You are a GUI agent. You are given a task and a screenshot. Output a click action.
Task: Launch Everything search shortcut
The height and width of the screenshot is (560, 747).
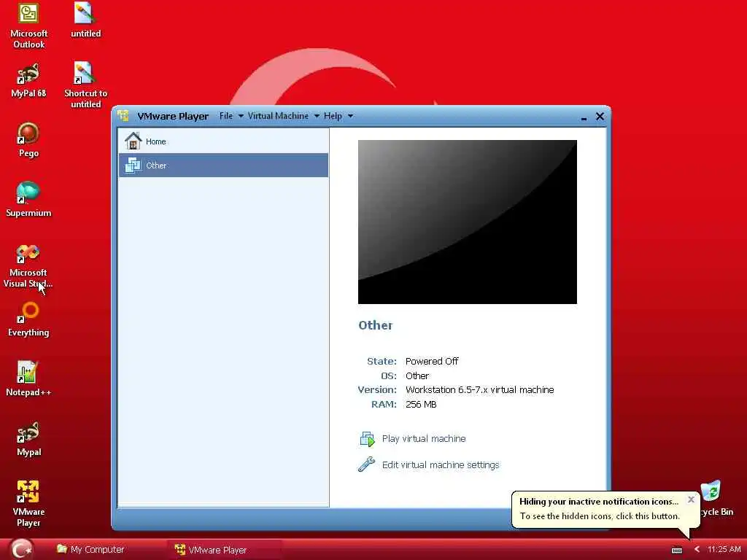coord(28,319)
